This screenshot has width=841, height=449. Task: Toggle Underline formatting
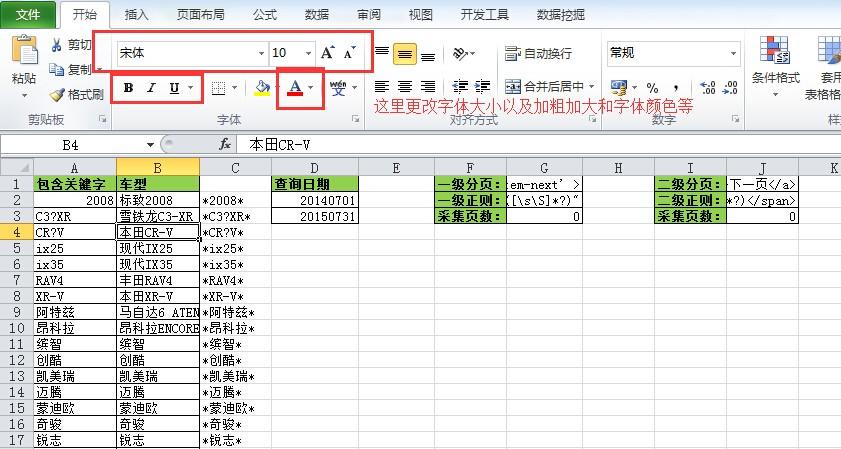click(174, 88)
